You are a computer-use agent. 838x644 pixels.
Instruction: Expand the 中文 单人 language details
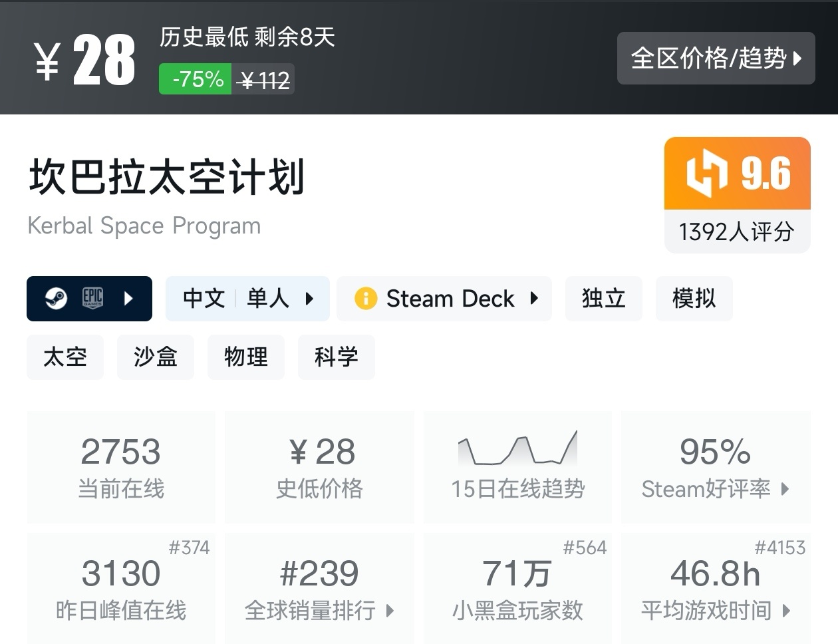247,299
